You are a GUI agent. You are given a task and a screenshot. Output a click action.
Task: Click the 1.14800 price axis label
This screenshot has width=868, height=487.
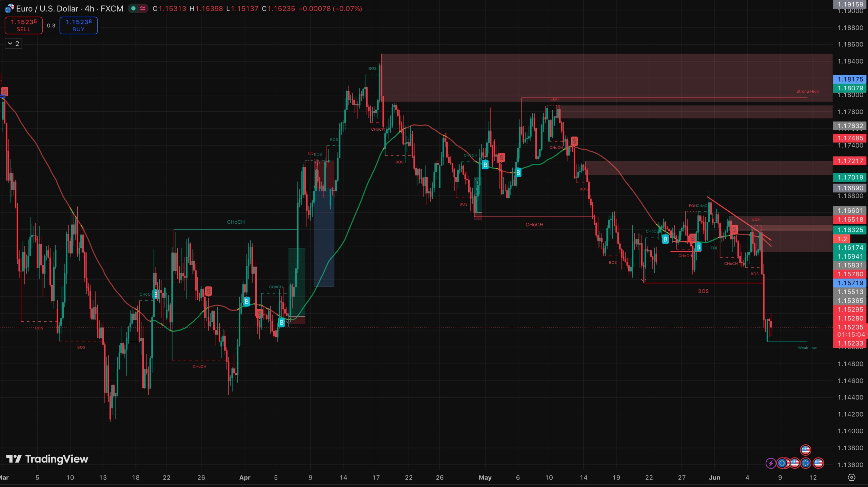(850, 364)
